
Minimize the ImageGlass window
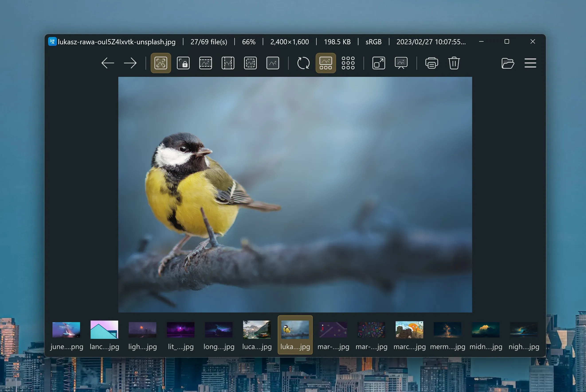[481, 41]
